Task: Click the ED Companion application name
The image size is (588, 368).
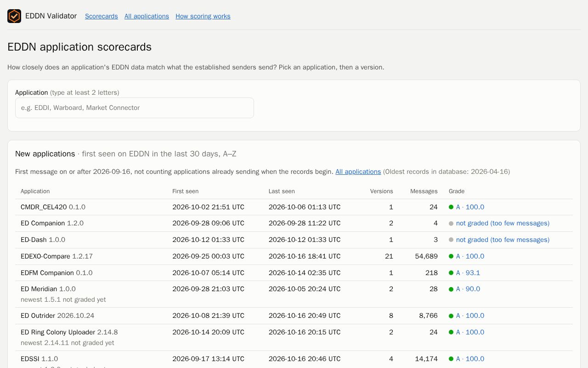Action: 43,223
